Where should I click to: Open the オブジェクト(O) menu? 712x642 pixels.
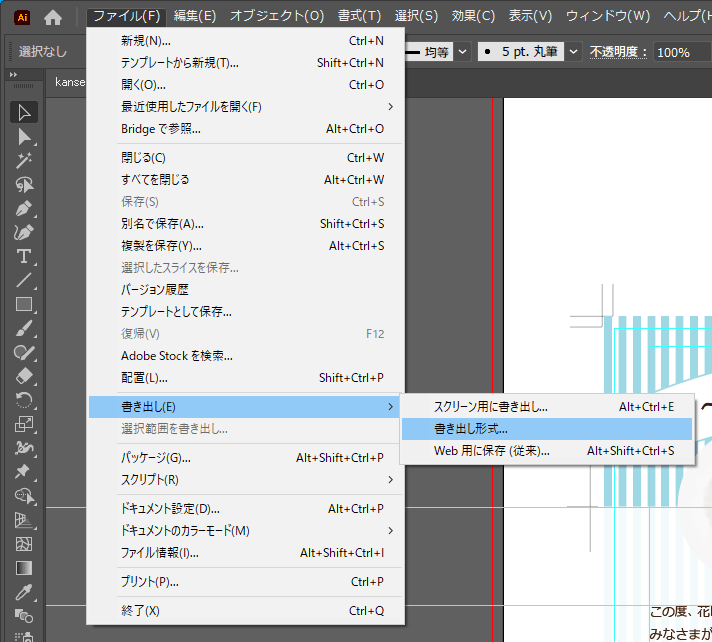coord(277,16)
